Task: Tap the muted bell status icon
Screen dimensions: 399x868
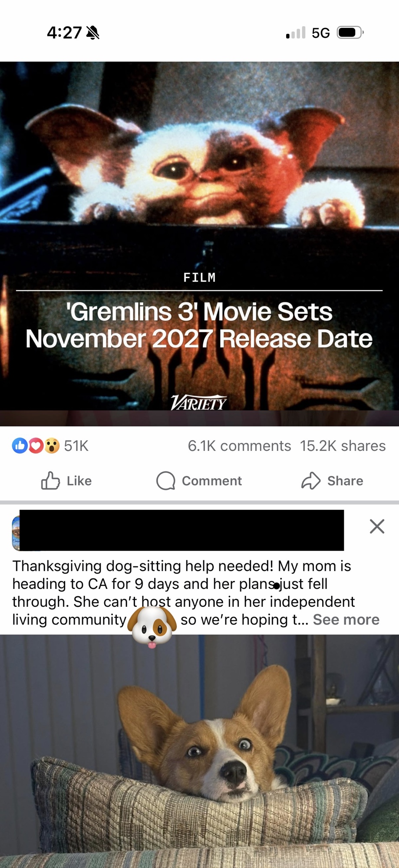Action: pyautogui.click(x=92, y=33)
